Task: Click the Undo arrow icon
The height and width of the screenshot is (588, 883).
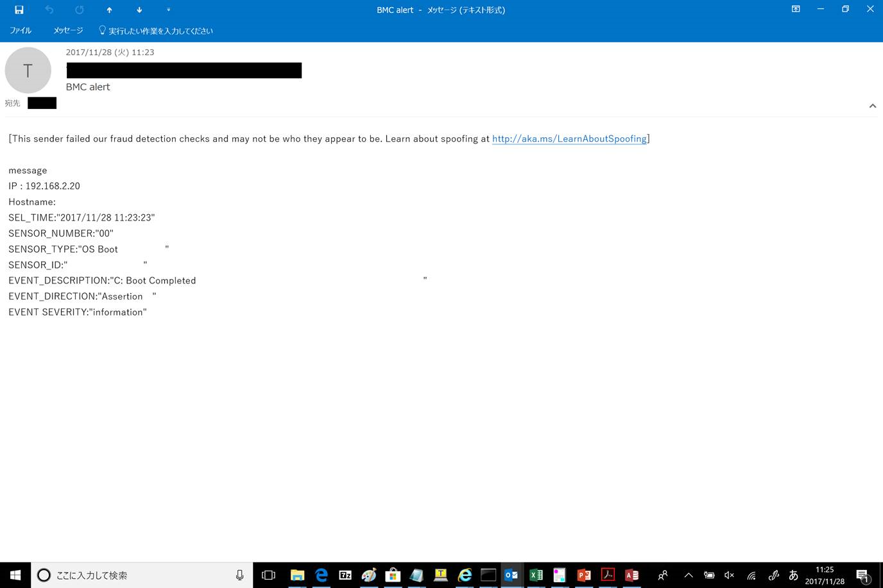Action: pyautogui.click(x=49, y=10)
